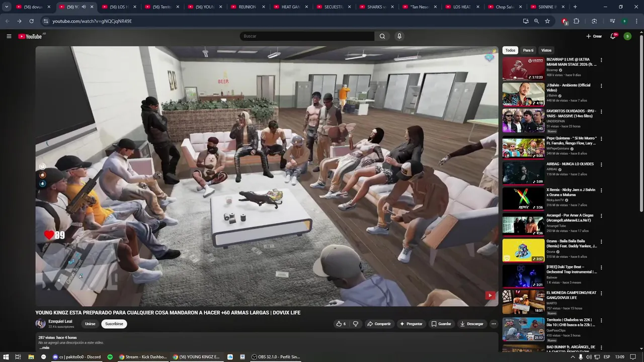Open Chrome extensions puzzle icon

click(x=577, y=21)
